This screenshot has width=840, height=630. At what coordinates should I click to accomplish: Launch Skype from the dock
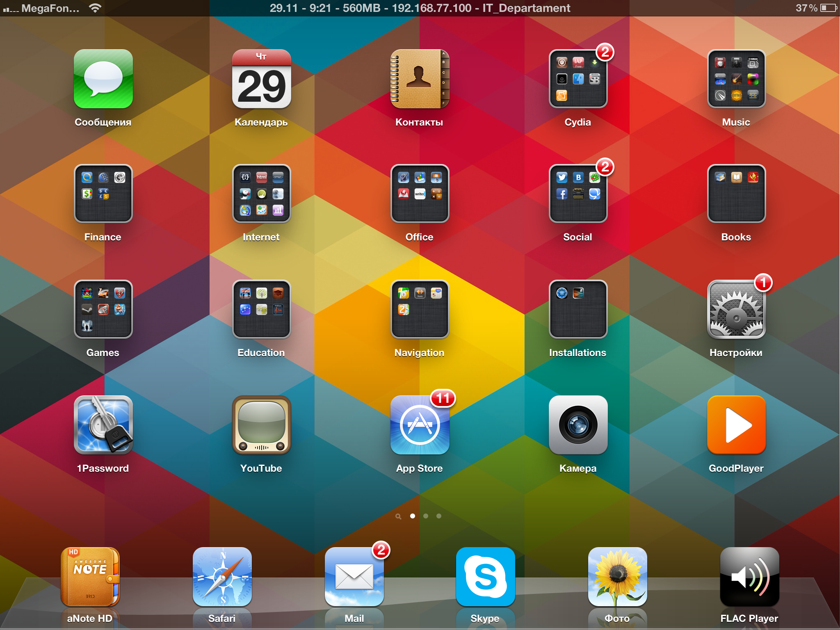click(x=485, y=577)
